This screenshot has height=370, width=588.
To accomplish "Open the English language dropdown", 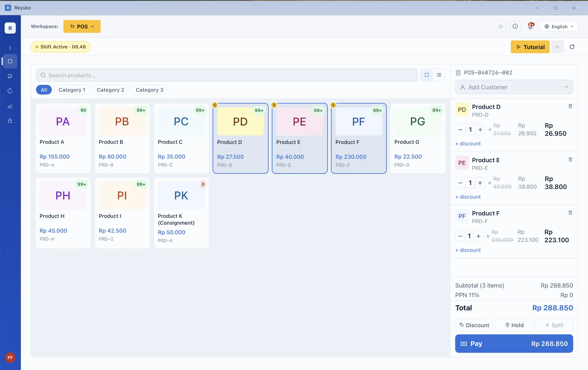I will 559,26.
